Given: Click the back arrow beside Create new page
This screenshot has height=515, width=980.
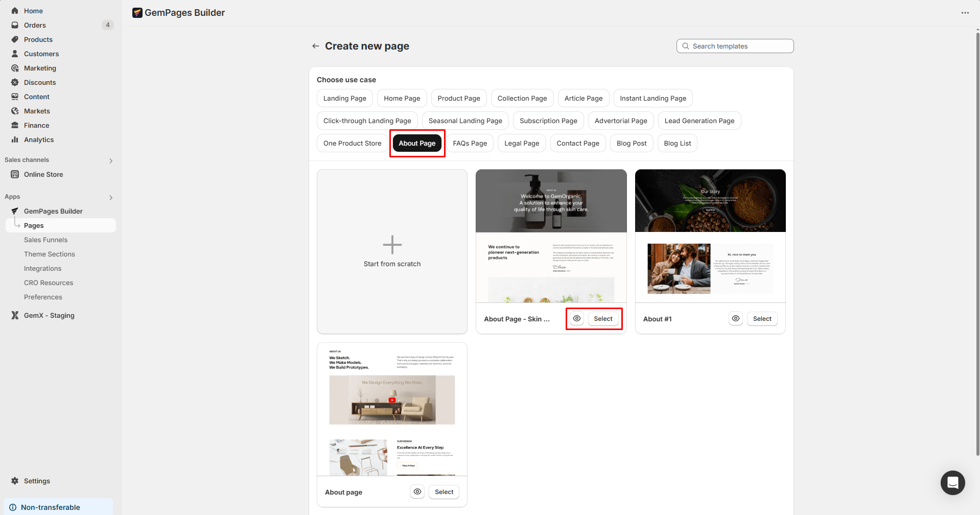Looking at the screenshot, I should (315, 46).
